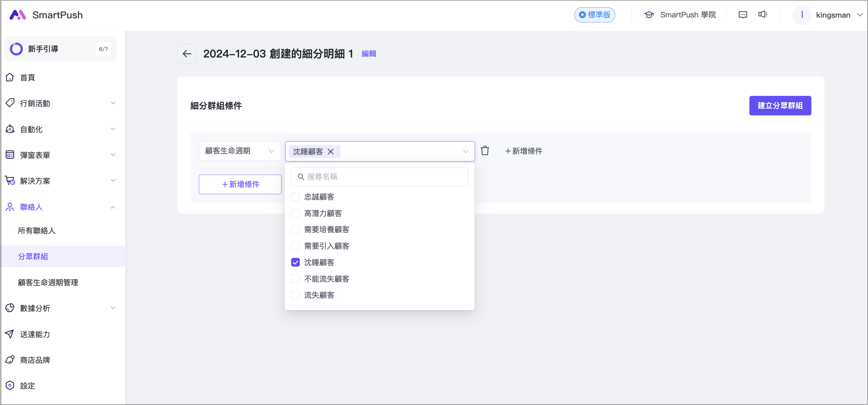Click the 首頁 home icon
This screenshot has height=405, width=868.
click(x=10, y=78)
